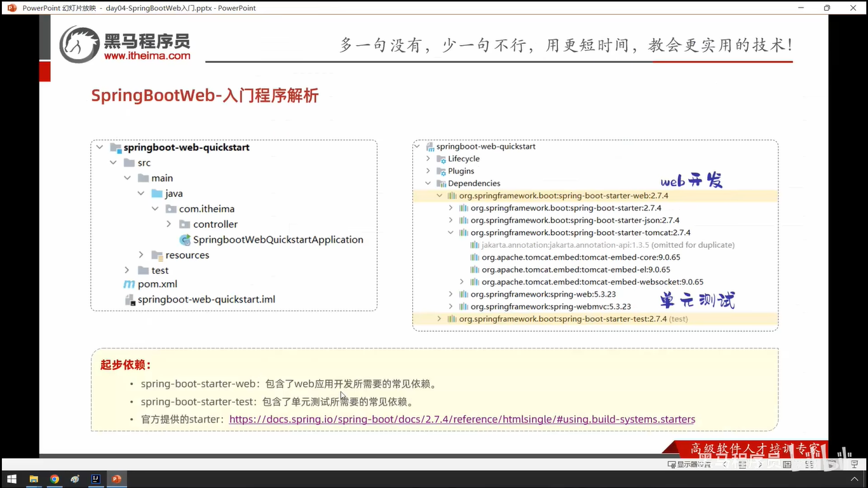
Task: Click the Maven project icon beside springboot-web-quickstart
Action: (430, 146)
